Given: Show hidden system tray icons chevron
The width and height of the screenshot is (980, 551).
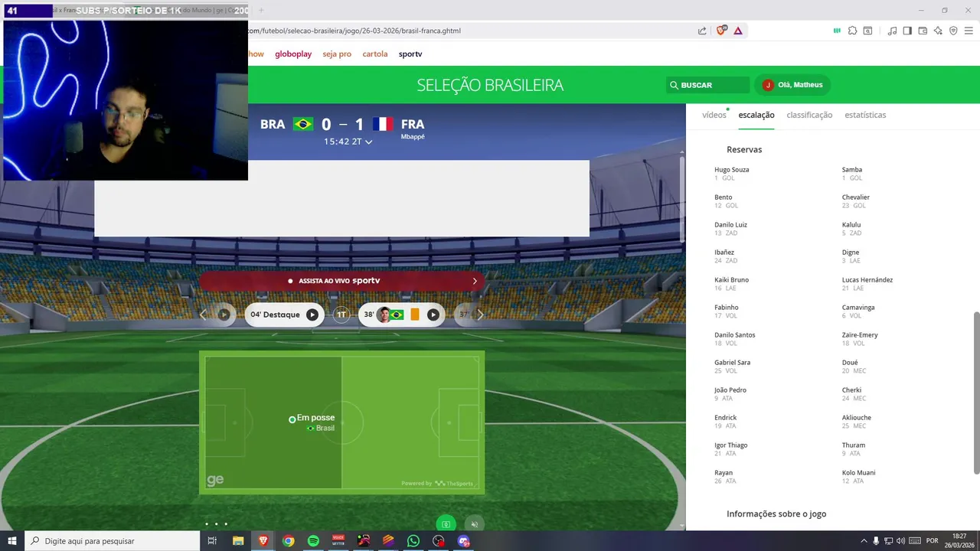Looking at the screenshot, I should click(x=864, y=541).
